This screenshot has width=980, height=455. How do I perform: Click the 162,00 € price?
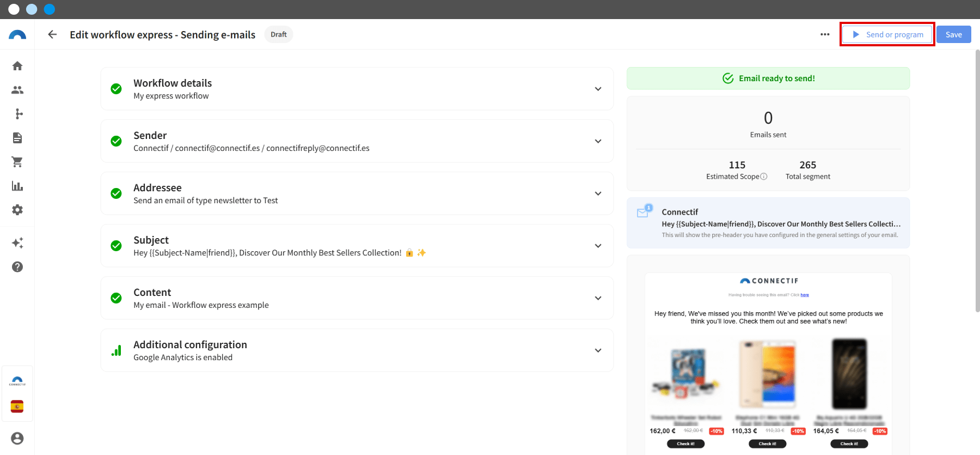[663, 431]
